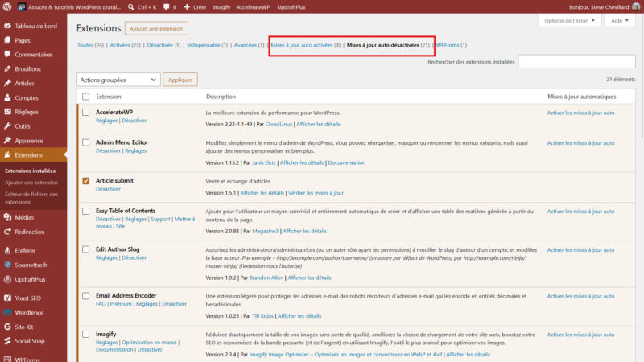This screenshot has height=362, width=644.
Task: Open the Actions groupées dropdown
Action: (x=118, y=80)
